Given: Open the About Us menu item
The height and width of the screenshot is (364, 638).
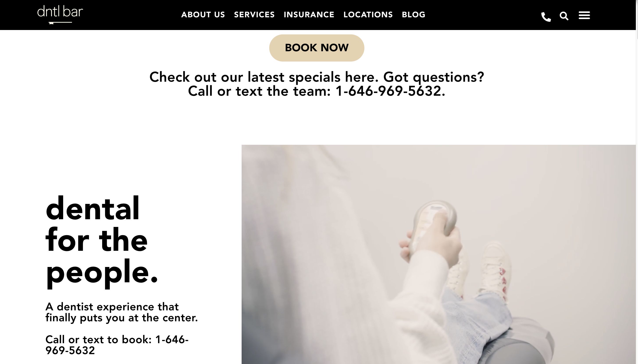Looking at the screenshot, I should pyautogui.click(x=203, y=15).
